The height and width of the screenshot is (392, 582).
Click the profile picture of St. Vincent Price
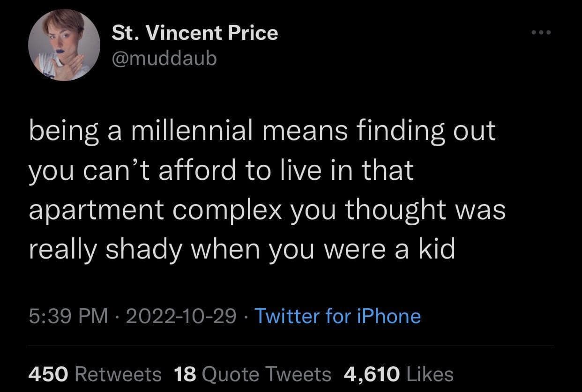pos(65,44)
